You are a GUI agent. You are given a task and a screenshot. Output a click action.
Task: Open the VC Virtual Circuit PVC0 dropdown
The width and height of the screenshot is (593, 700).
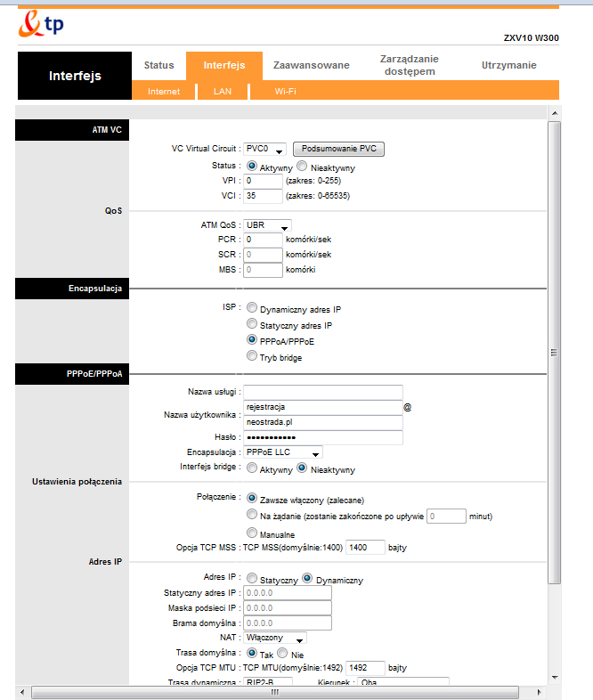[265, 149]
